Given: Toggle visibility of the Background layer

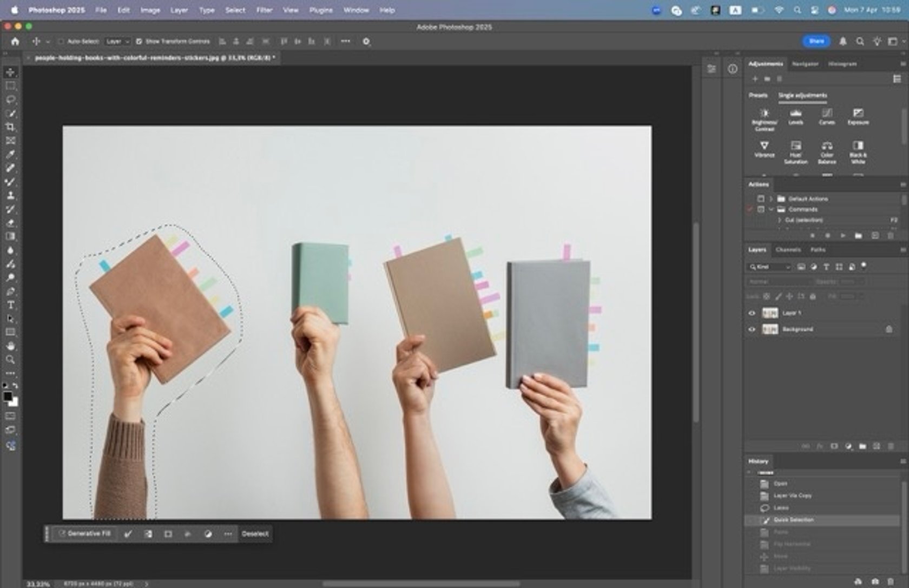Looking at the screenshot, I should tap(751, 329).
